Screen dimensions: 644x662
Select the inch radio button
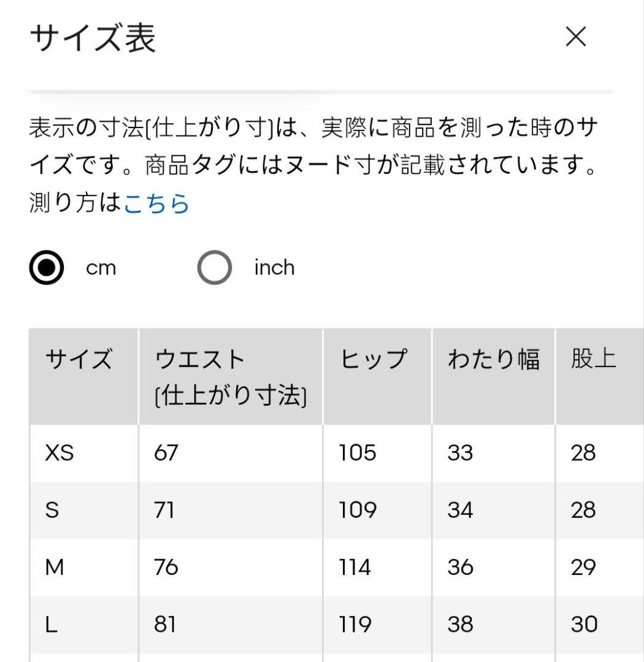coord(215,267)
